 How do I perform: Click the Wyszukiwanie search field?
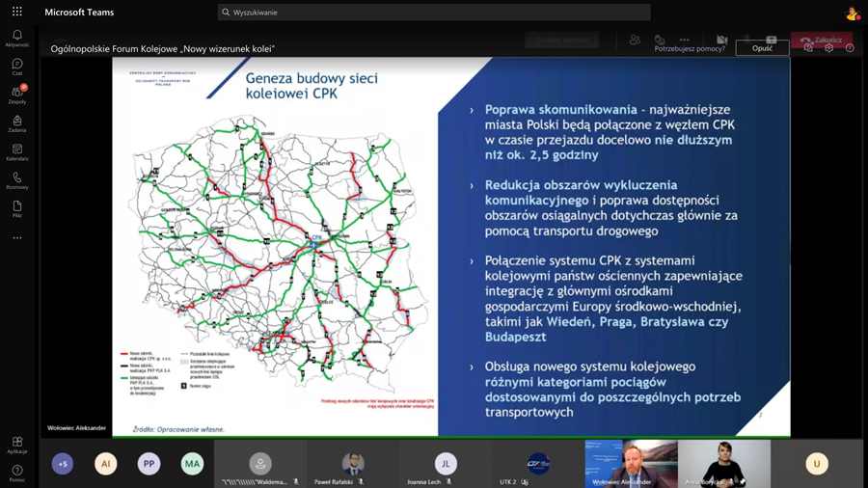(434, 13)
